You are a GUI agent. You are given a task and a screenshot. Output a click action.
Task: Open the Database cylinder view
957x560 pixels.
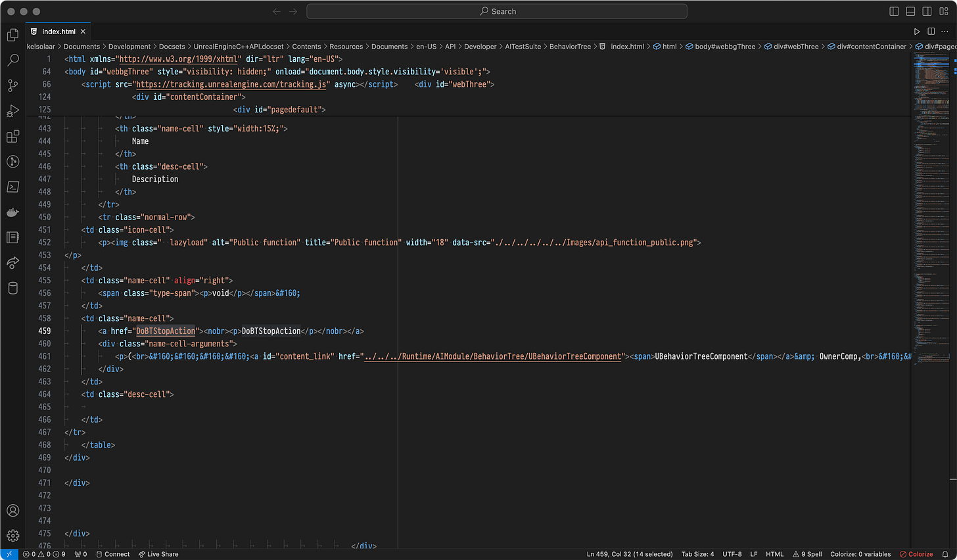point(12,288)
